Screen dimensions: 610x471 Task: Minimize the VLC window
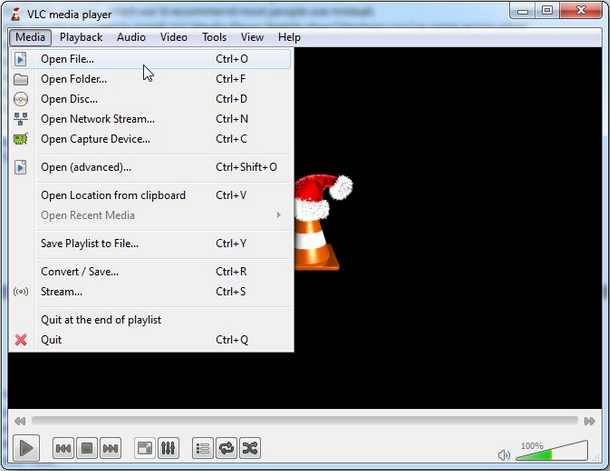point(523,11)
